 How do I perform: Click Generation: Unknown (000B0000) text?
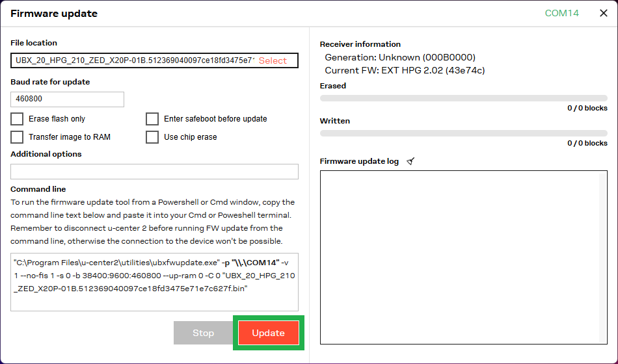click(x=400, y=57)
